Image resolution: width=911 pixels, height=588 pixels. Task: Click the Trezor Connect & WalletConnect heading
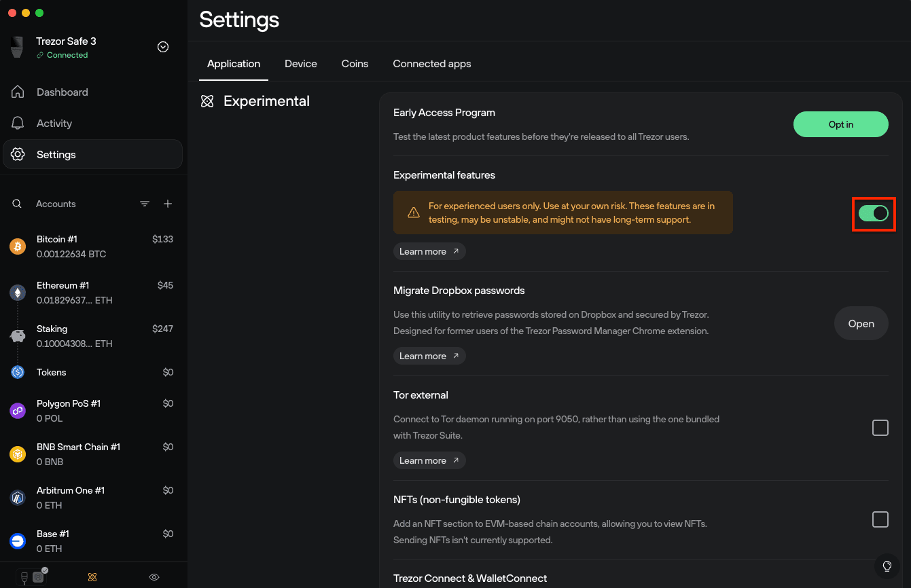point(470,578)
